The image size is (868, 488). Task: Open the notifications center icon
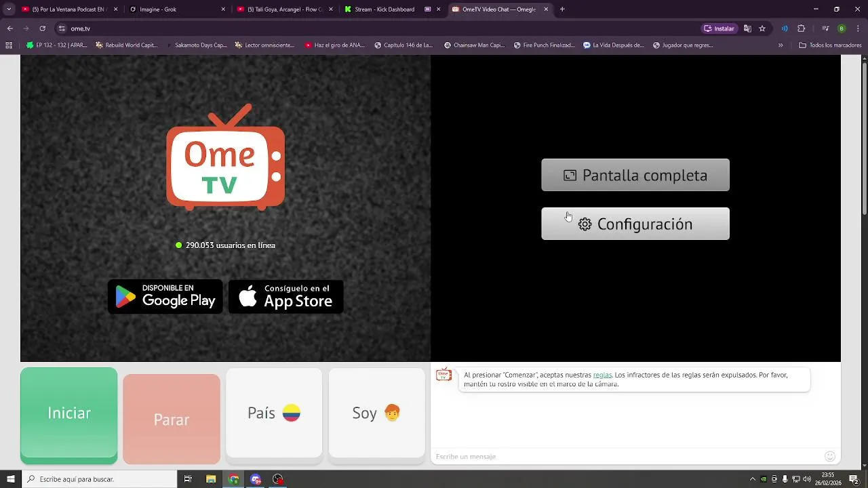pos(854,479)
